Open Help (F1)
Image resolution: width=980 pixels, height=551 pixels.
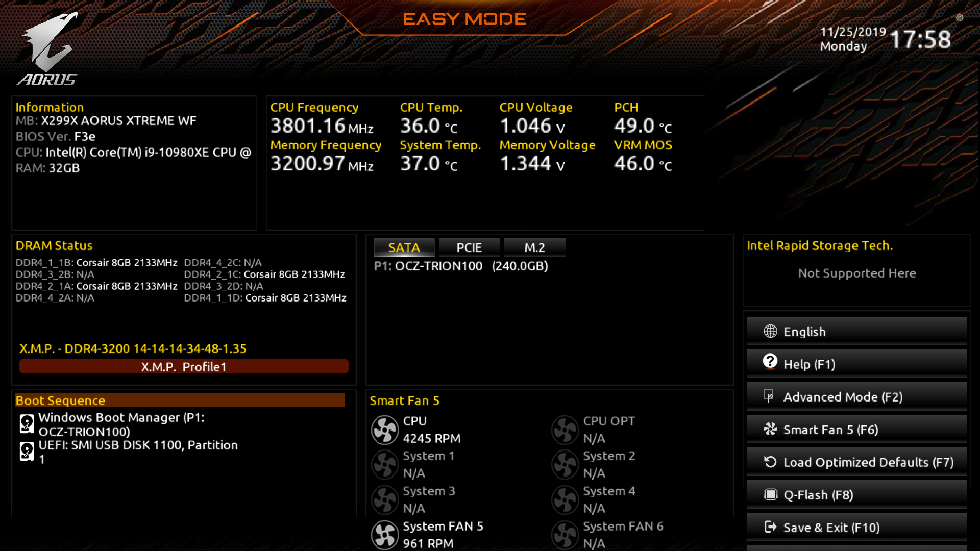pyautogui.click(x=856, y=364)
